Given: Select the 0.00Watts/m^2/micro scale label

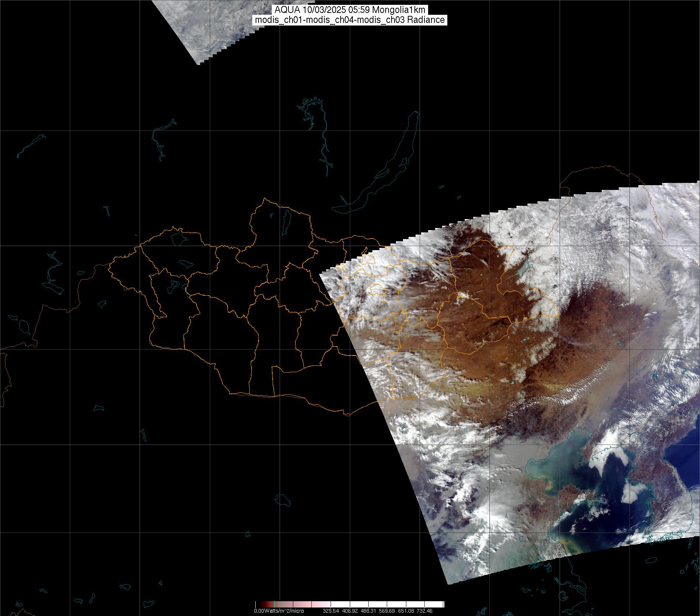Looking at the screenshot, I should point(279,611).
